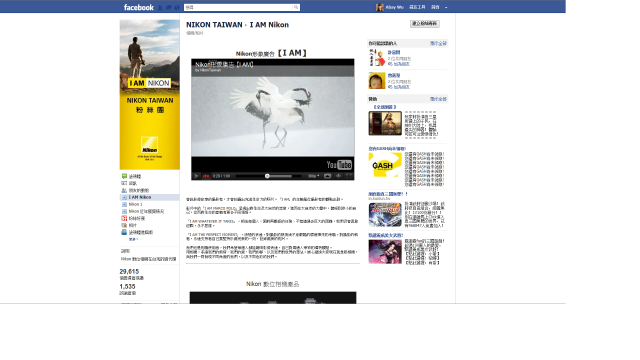This screenshot has height=360, width=640.
Task: Add first suggested person as friend
Action: [399, 64]
